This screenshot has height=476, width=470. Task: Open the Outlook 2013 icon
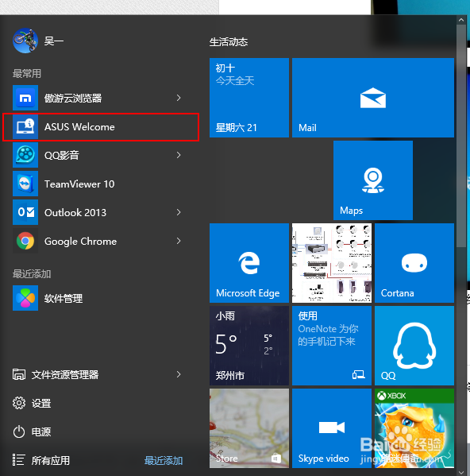(25, 212)
